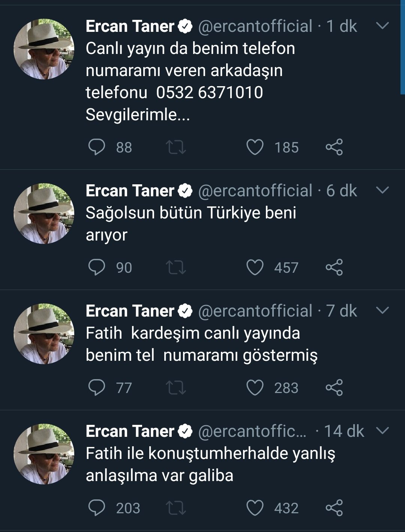Like the tweet with 185 likes
The height and width of the screenshot is (532, 405).
click(x=255, y=147)
